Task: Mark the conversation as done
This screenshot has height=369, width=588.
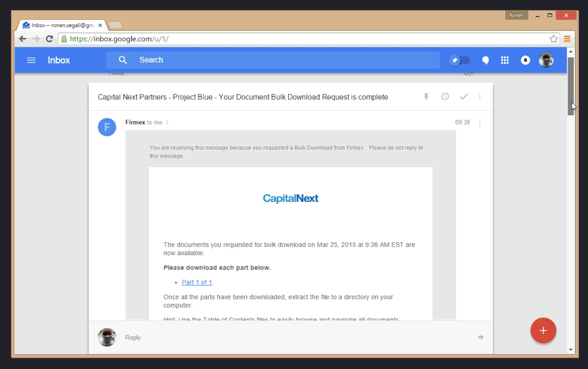Action: (464, 97)
